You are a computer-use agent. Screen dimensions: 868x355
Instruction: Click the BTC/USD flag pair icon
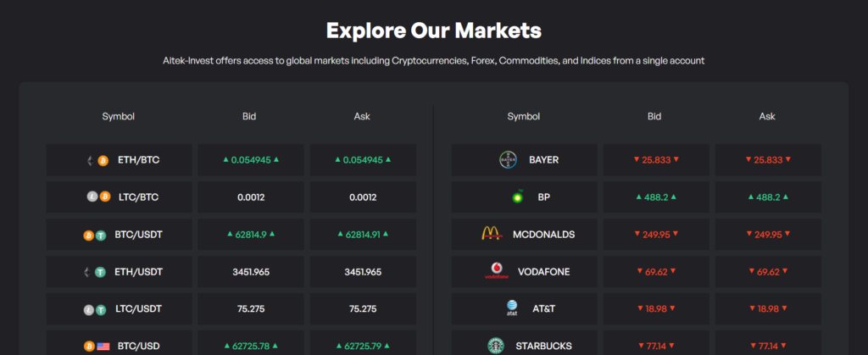tap(98, 346)
